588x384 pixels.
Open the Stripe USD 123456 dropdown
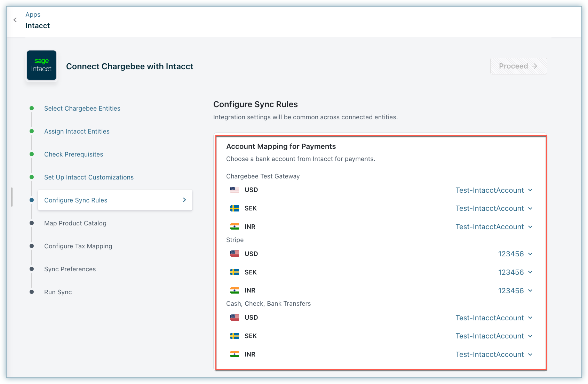515,254
